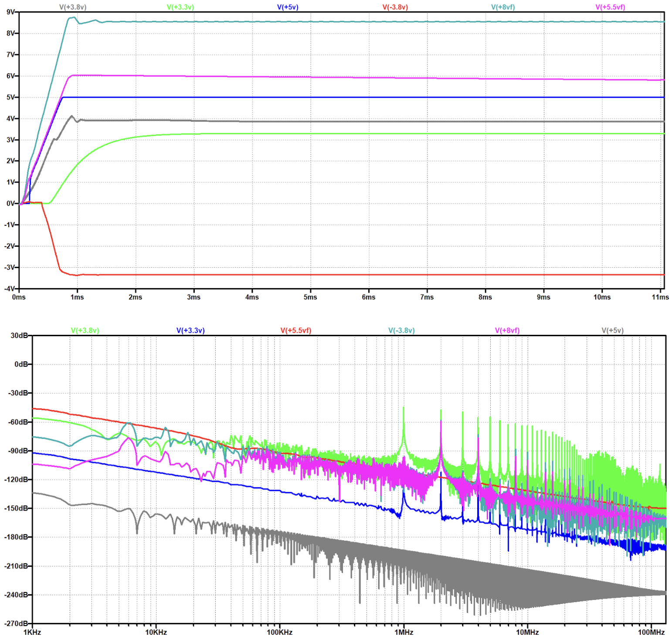Click the 100MHz label on frequency axis
The image size is (672, 640).
coord(651,632)
